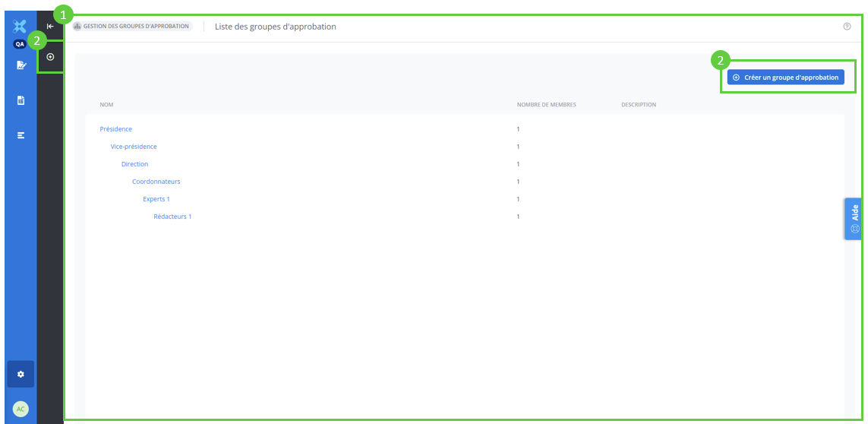
Task: Click the help question mark icon
Action: coord(847,27)
